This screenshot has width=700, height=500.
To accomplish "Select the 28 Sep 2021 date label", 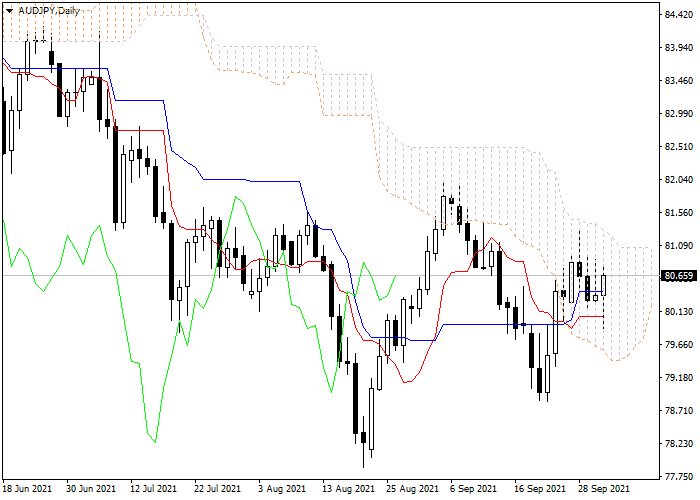I will tap(603, 488).
